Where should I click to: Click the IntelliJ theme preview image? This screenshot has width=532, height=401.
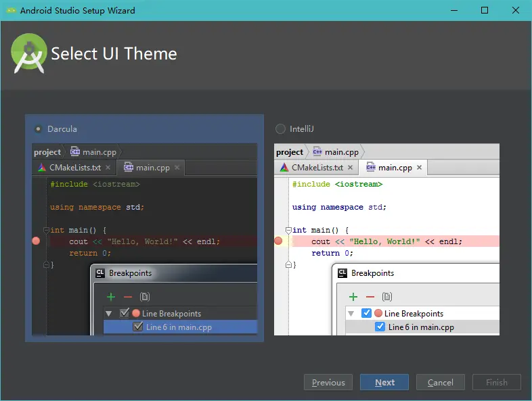click(386, 239)
